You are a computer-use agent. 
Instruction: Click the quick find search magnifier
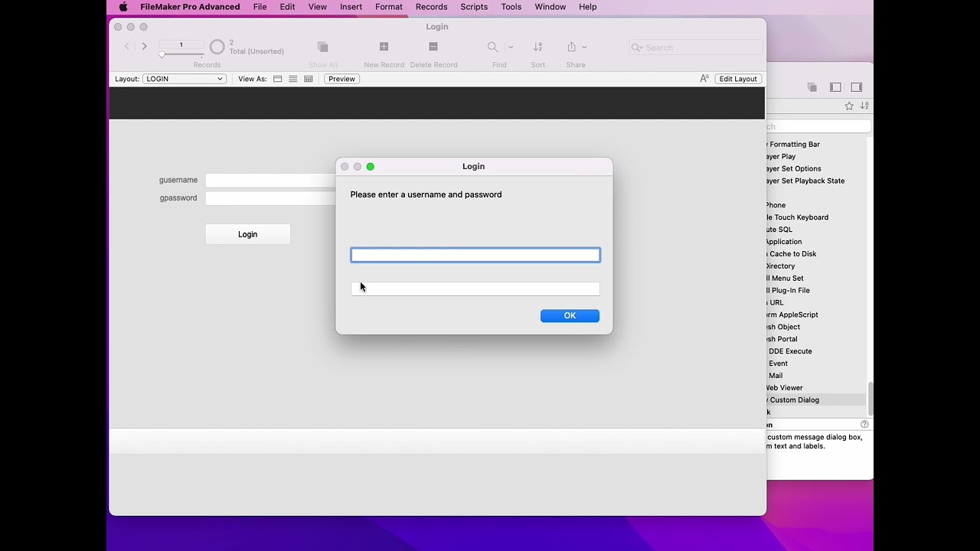coord(637,47)
